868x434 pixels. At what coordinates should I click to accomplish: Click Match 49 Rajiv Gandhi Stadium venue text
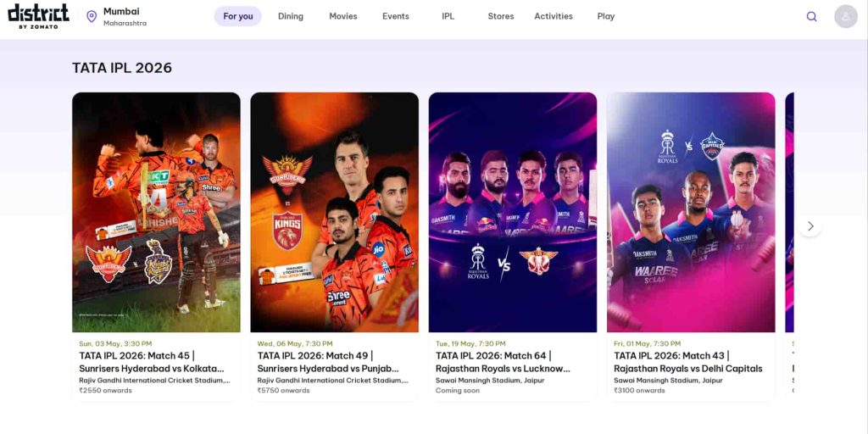(x=332, y=381)
